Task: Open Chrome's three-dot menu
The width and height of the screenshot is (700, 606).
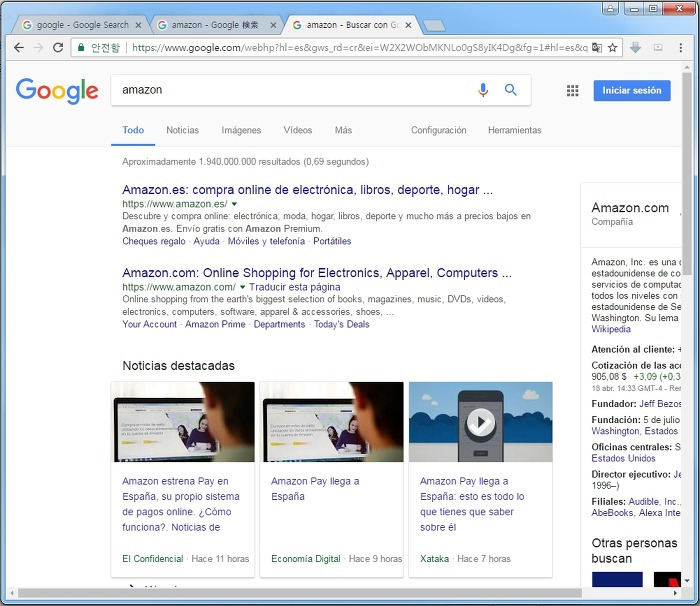Action: [x=680, y=47]
